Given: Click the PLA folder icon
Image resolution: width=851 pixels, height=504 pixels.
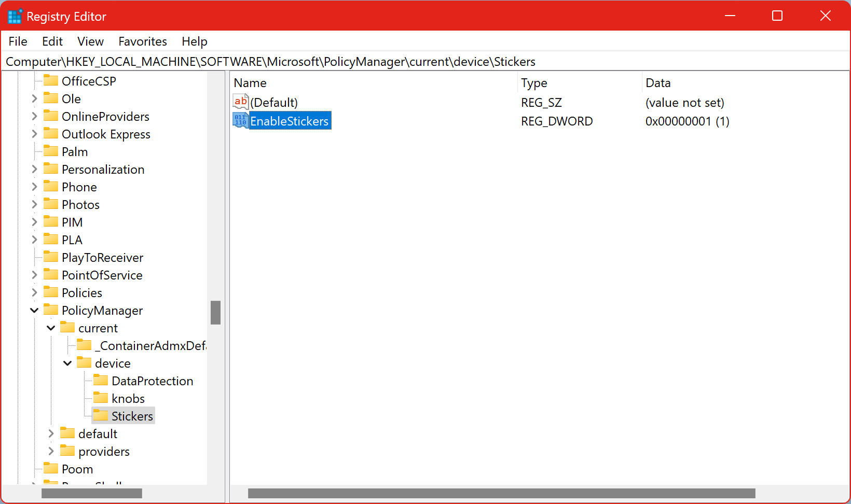Looking at the screenshot, I should point(51,239).
